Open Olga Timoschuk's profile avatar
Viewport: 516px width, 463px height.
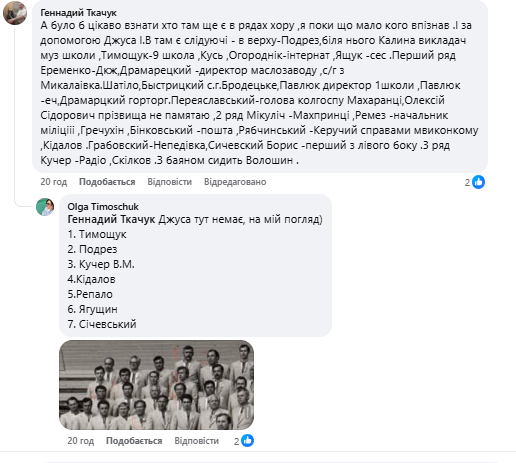pos(45,207)
